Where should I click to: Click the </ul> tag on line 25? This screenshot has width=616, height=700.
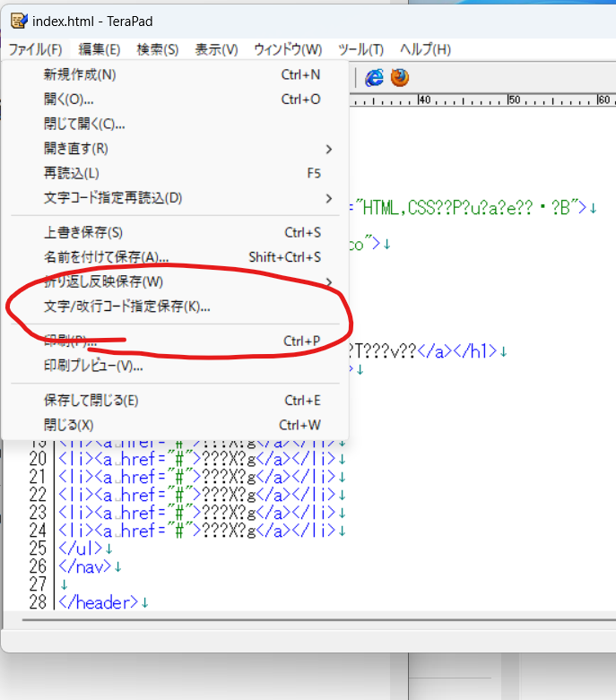pyautogui.click(x=81, y=549)
